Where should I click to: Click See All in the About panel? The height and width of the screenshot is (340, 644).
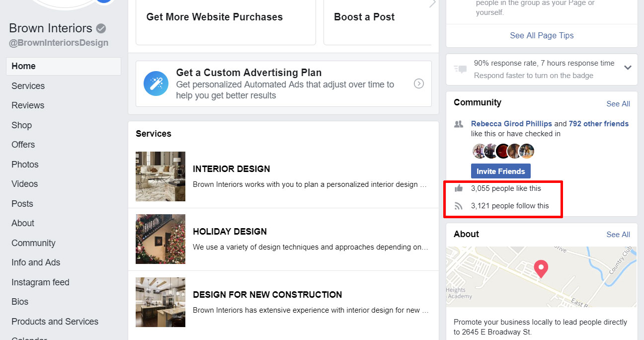pyautogui.click(x=618, y=235)
